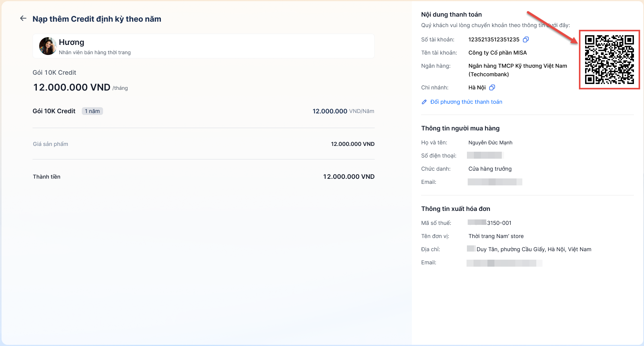644x346 pixels.
Task: Click the buyer name Nguyễn Đức Mạnh
Action: [490, 142]
